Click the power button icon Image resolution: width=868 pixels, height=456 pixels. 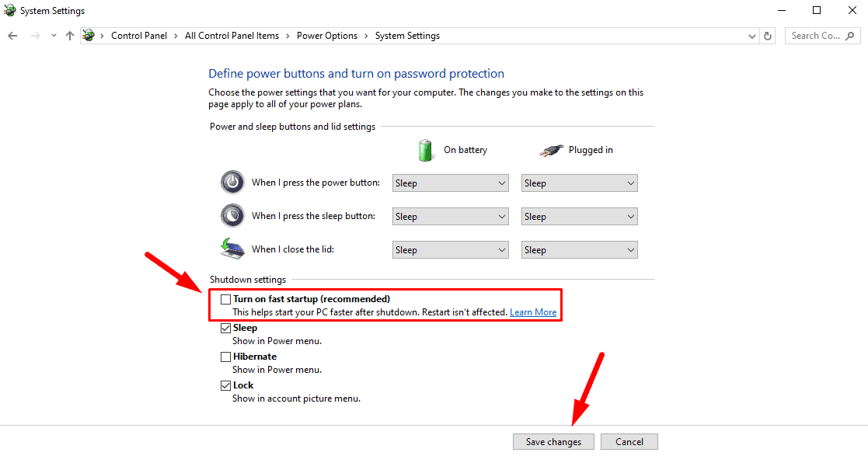click(232, 182)
